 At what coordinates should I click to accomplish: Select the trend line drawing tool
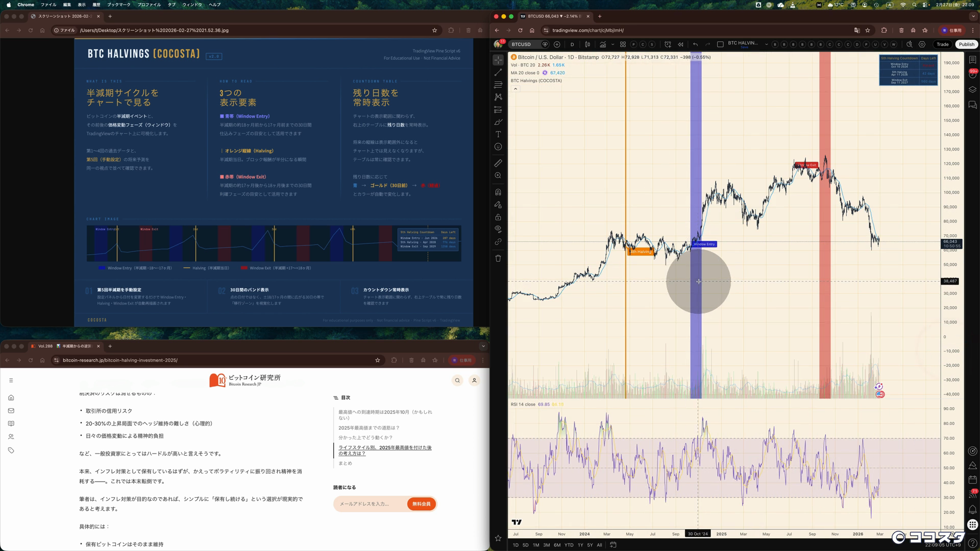click(498, 72)
